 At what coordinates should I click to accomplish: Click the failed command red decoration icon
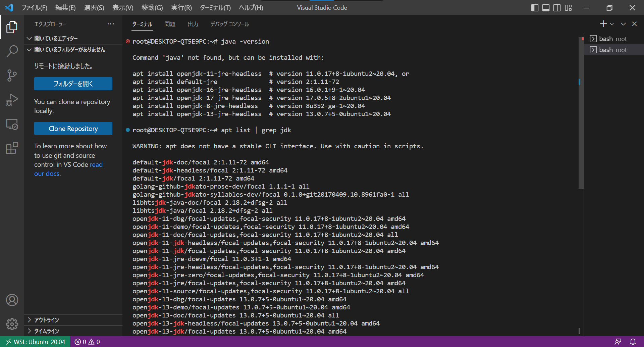pos(128,41)
